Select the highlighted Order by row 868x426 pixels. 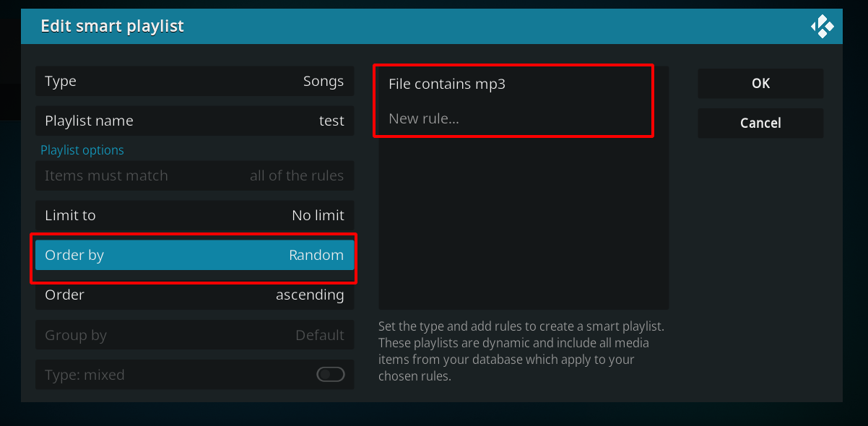pos(195,255)
